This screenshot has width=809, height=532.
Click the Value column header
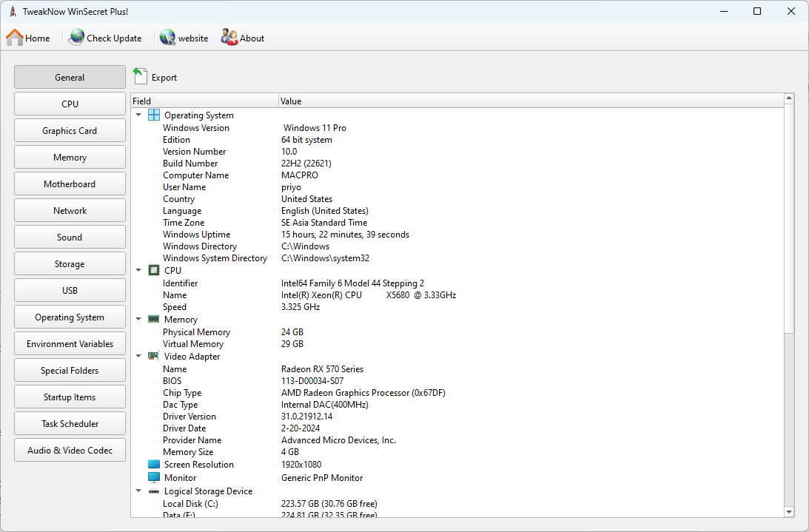(x=531, y=101)
